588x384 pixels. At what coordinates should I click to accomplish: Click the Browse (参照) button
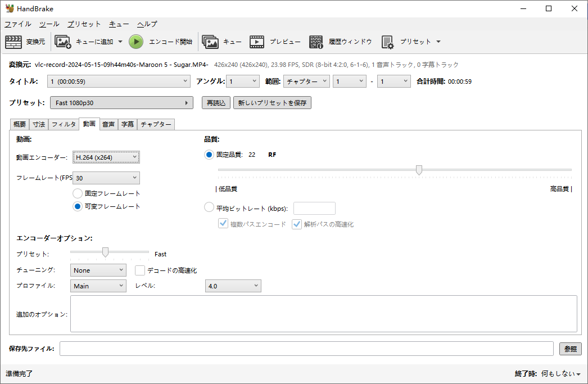pyautogui.click(x=570, y=349)
